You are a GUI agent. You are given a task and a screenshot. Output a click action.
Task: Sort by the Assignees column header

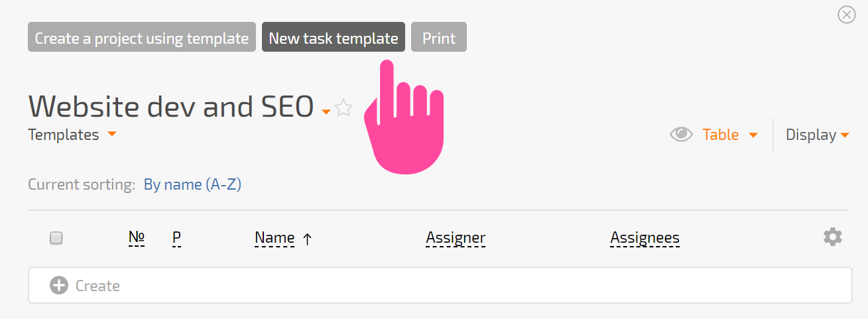coord(645,237)
